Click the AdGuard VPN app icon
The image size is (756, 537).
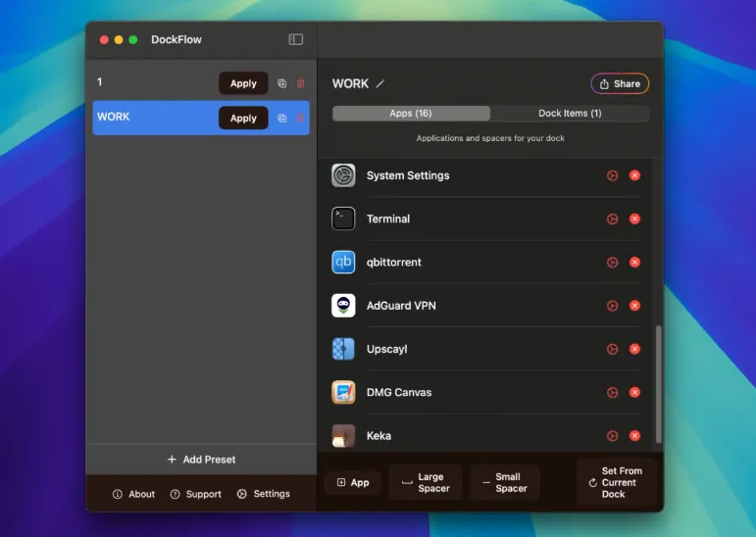coord(343,306)
